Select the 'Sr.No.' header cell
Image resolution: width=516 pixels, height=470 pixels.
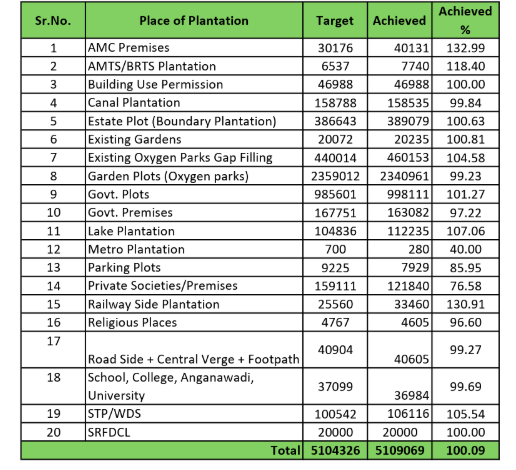[x=53, y=20]
